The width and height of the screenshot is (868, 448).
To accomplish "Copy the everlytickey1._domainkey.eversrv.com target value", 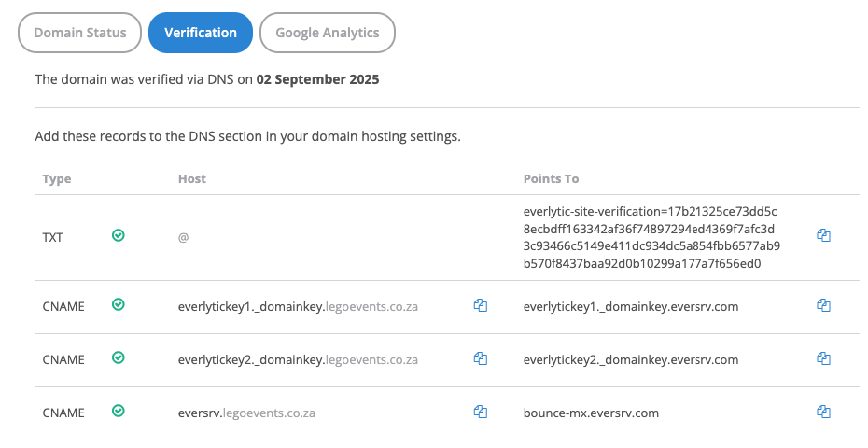I will (823, 305).
